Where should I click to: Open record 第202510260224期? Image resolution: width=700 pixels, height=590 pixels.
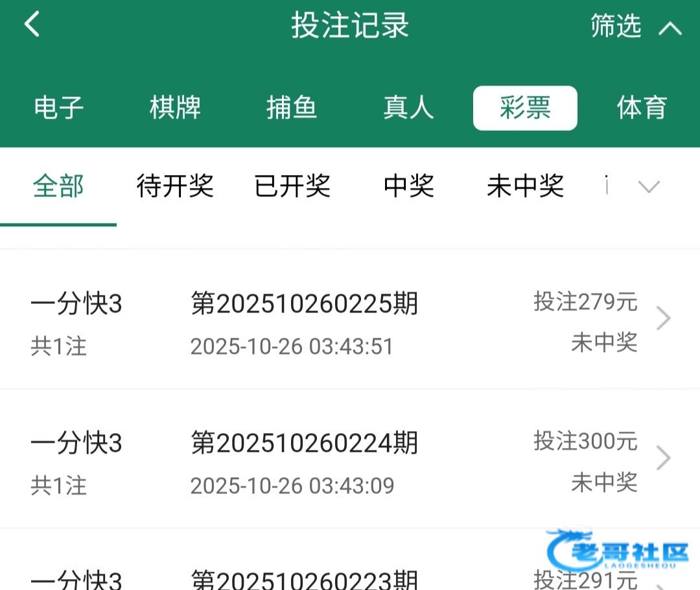click(x=305, y=443)
